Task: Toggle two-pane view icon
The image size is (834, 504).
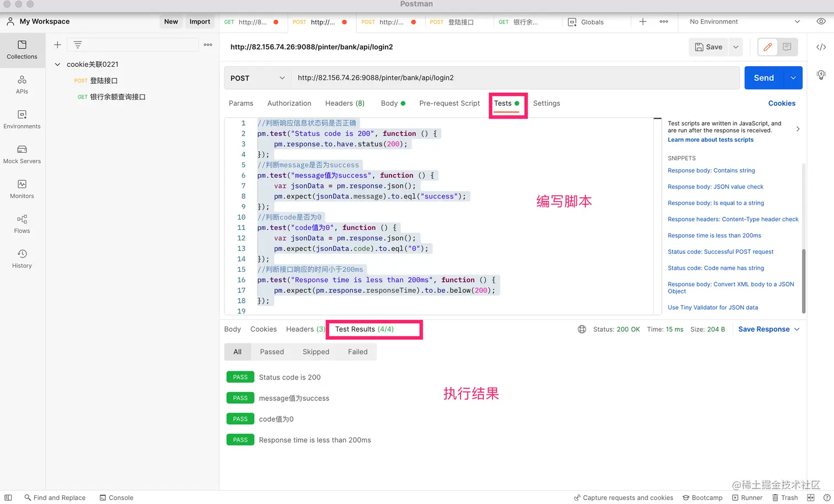Action: click(811, 497)
